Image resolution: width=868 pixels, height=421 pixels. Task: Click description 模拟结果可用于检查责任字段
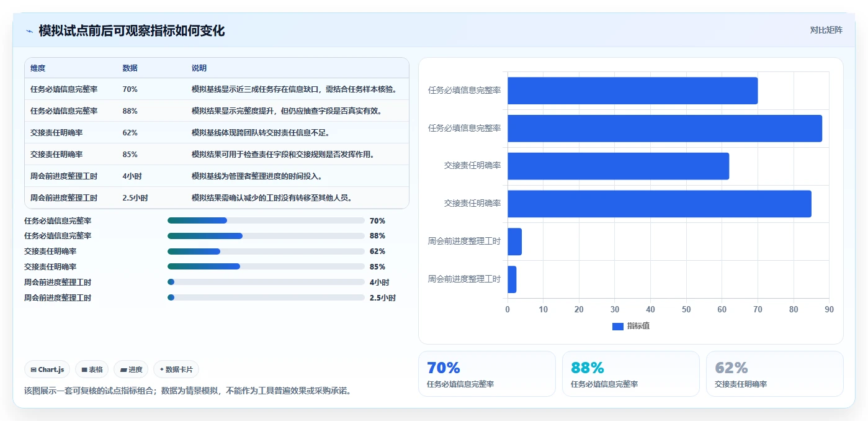point(283,155)
